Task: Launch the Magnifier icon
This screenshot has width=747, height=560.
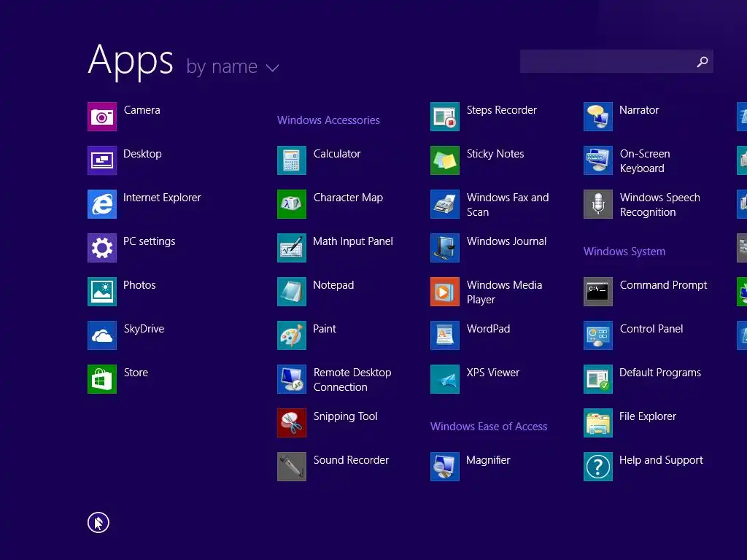Action: tap(445, 467)
